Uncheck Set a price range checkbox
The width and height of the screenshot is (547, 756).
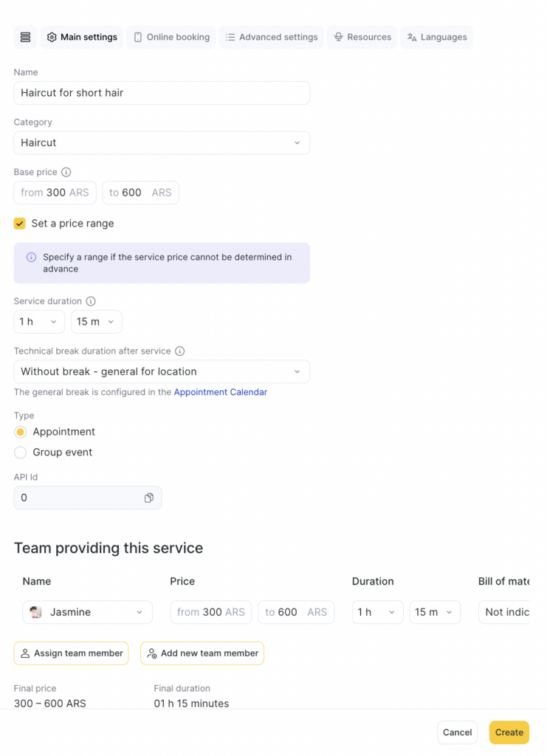[x=20, y=223]
